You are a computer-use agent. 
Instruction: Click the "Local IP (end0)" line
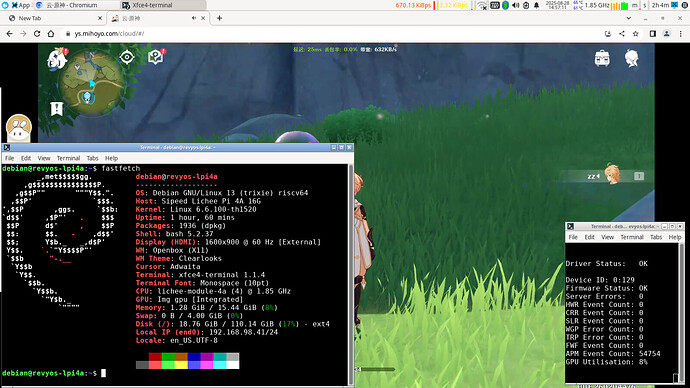[207, 332]
